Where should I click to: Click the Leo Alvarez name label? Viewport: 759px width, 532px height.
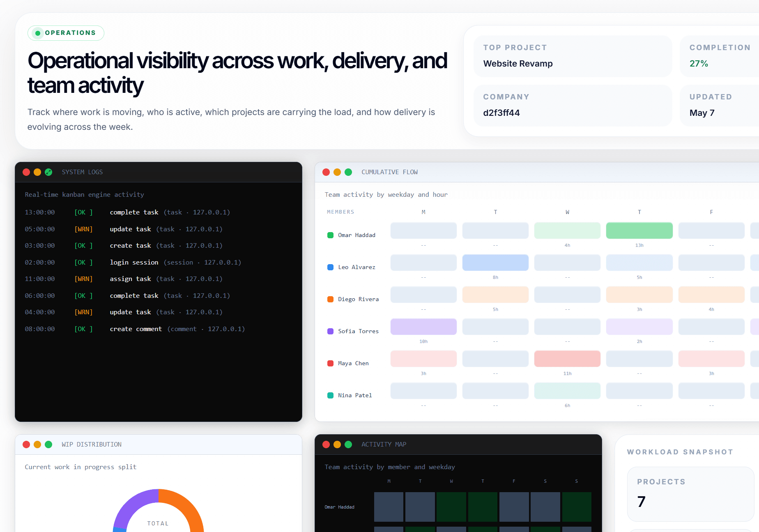point(356,267)
